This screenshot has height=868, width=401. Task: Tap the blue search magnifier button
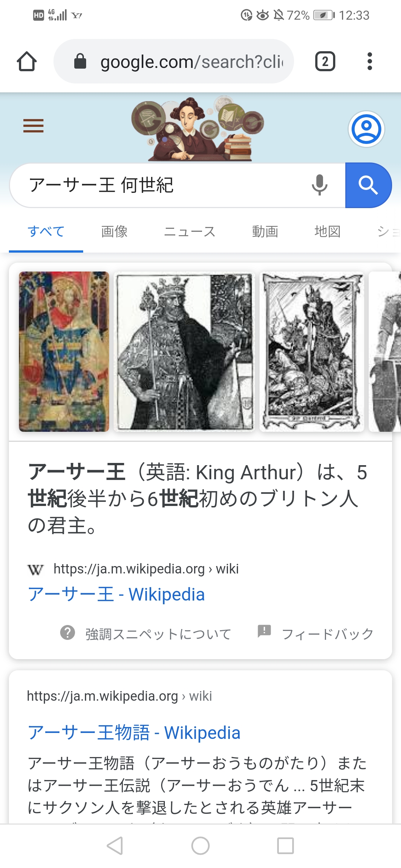pyautogui.click(x=368, y=185)
